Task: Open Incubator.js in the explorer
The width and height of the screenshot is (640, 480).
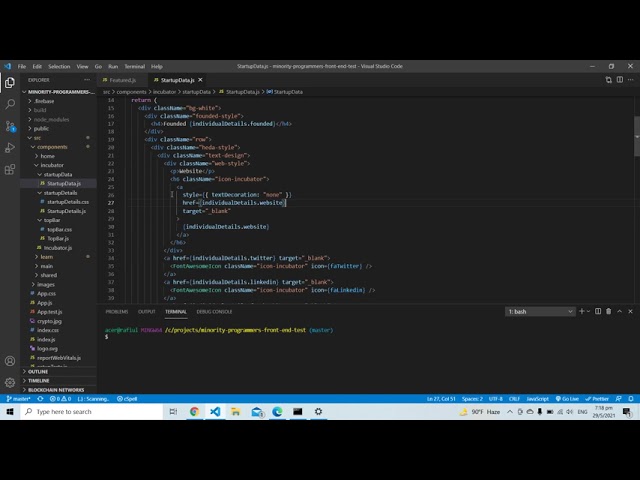Action: [58, 248]
